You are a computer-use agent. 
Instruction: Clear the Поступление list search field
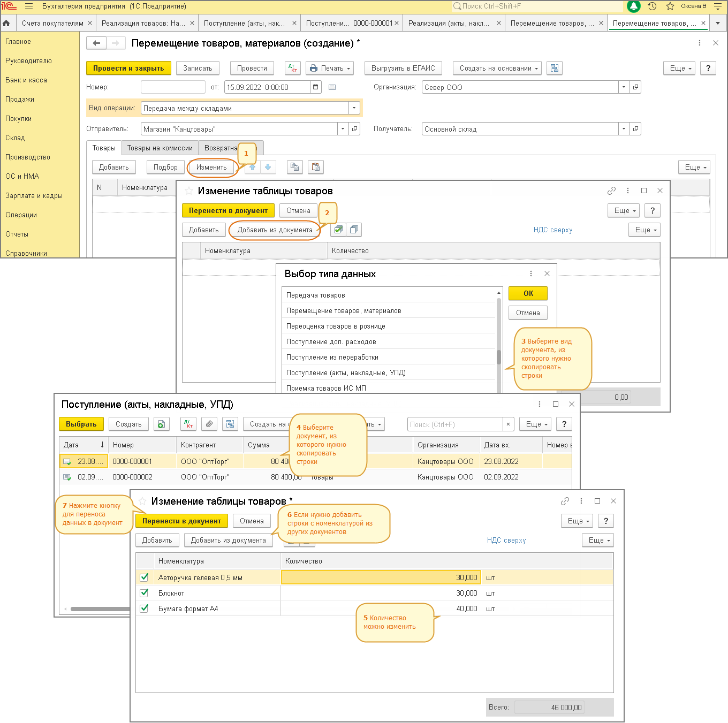(x=509, y=424)
